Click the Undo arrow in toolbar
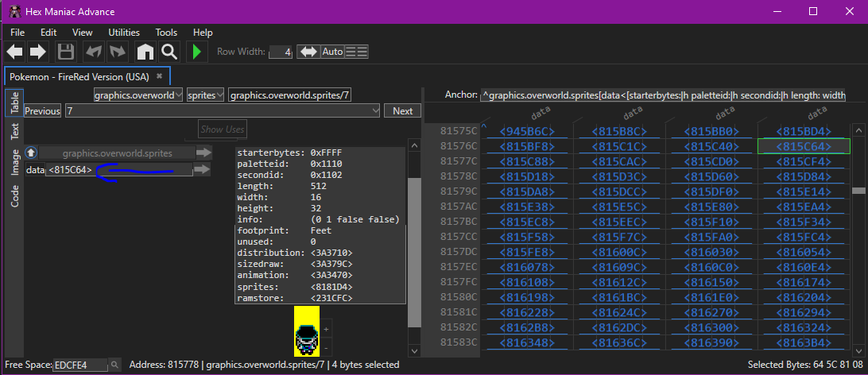This screenshot has height=375, width=868. pos(93,52)
